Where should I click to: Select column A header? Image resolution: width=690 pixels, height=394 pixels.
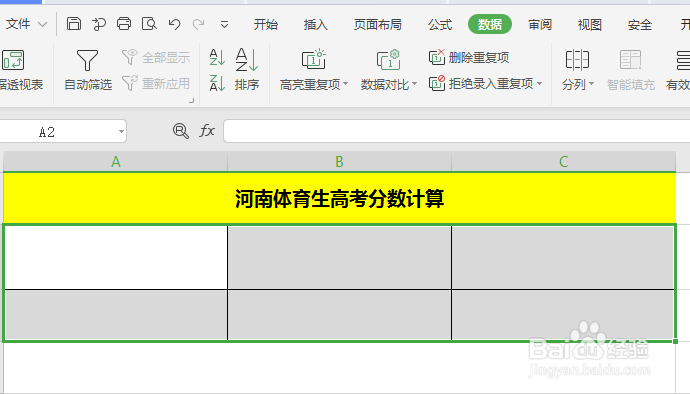point(115,162)
